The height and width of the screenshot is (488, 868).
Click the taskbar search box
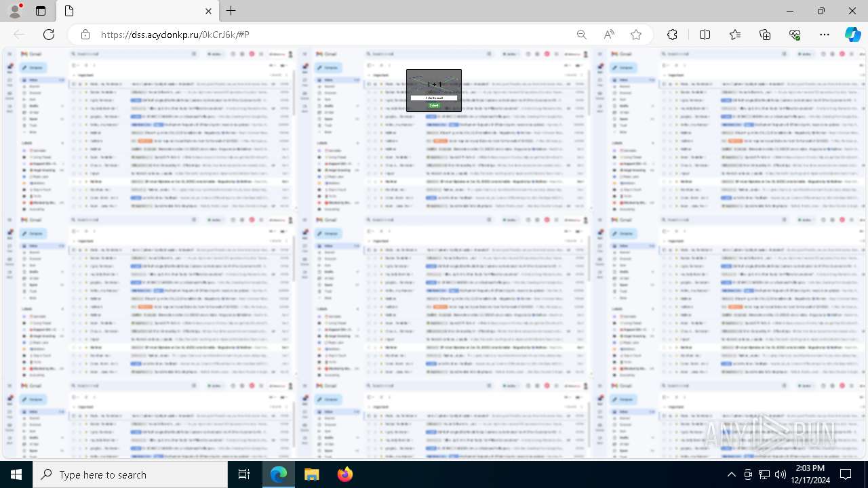tap(130, 474)
